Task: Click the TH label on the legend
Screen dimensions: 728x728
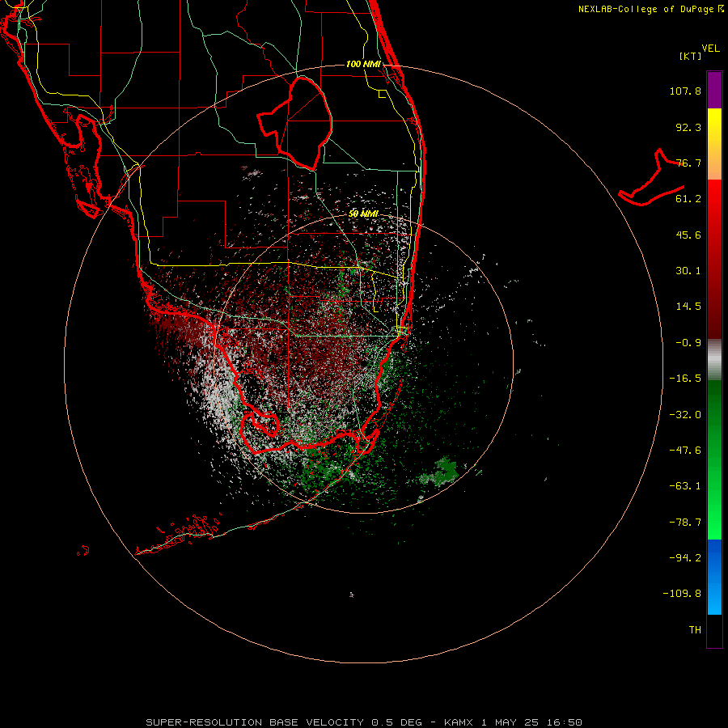Action: (695, 630)
